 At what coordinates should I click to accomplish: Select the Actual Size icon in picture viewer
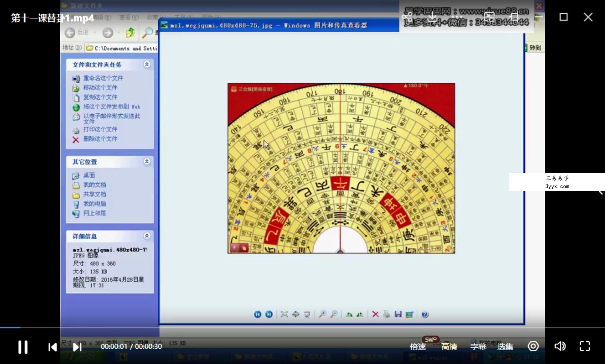coord(296,314)
